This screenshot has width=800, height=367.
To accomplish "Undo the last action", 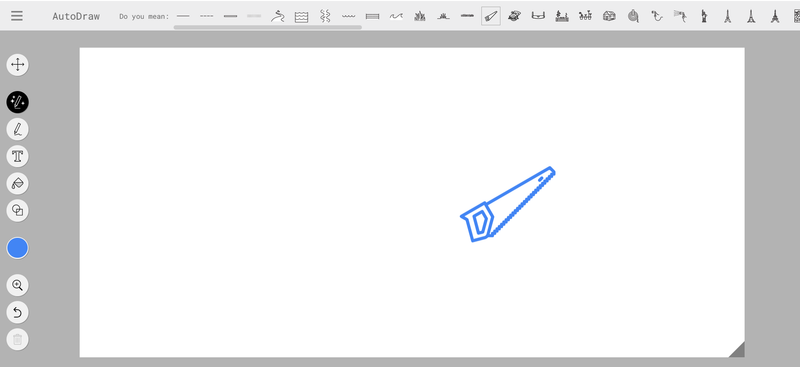I will [x=17, y=312].
